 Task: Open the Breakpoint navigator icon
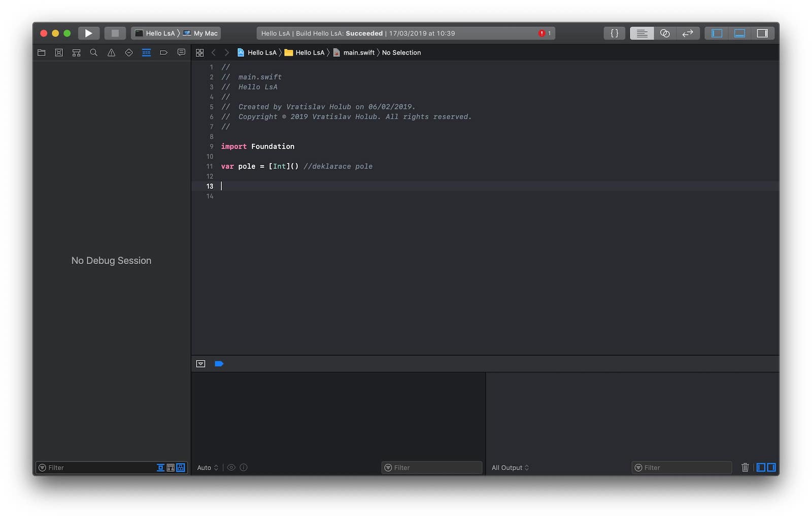(x=163, y=52)
